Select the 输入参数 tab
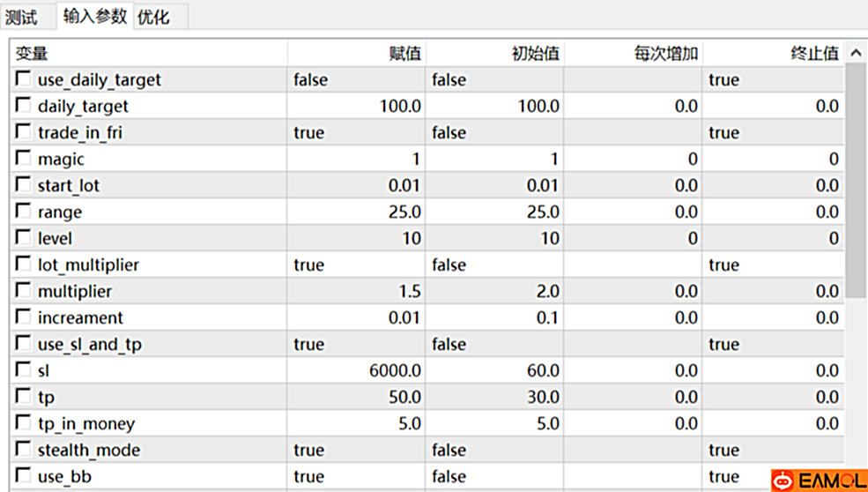The height and width of the screenshot is (492, 868). pyautogui.click(x=95, y=16)
